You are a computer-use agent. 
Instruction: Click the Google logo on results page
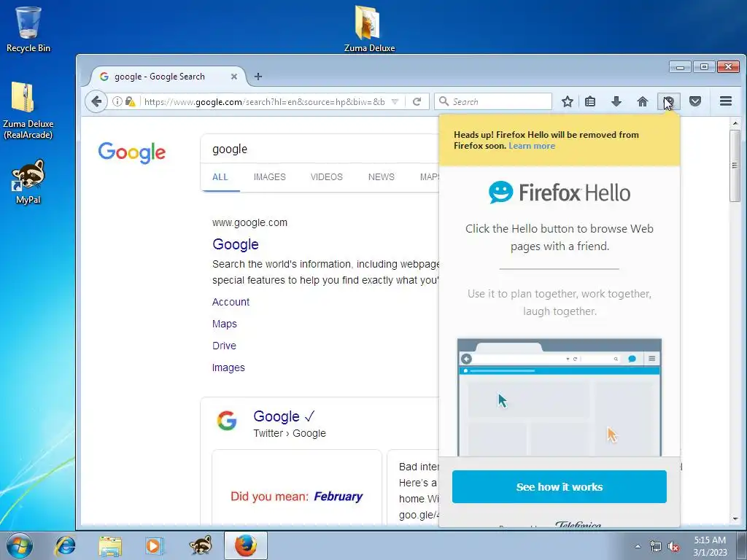(x=132, y=152)
